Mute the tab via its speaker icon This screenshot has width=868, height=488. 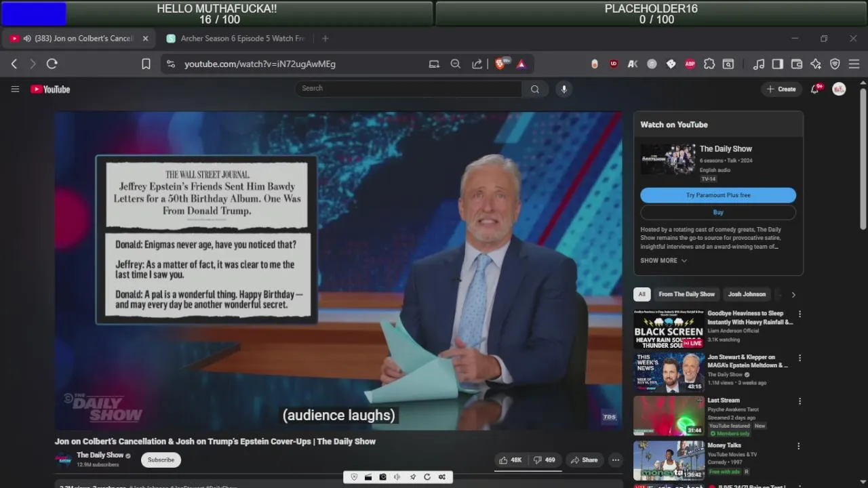point(27,39)
